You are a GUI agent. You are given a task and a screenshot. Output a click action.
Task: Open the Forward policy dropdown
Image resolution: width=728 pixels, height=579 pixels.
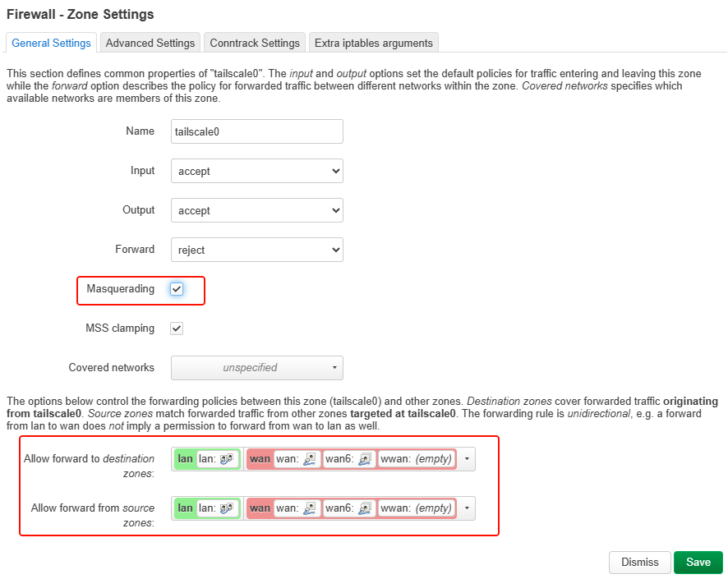coord(256,250)
